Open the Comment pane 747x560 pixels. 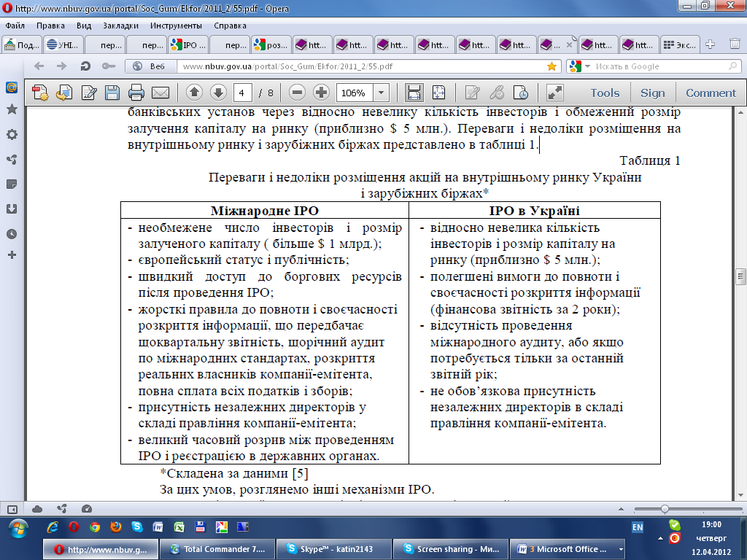pyautogui.click(x=711, y=93)
